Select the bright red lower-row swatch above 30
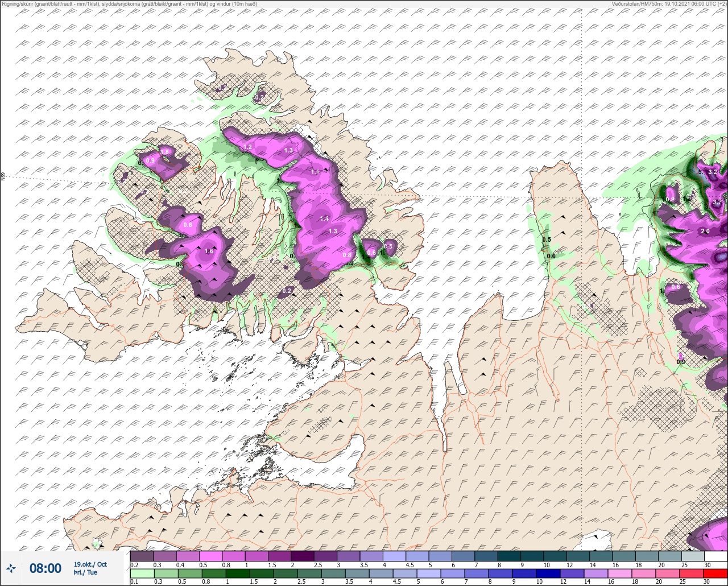The height and width of the screenshot is (586, 728). (715, 573)
